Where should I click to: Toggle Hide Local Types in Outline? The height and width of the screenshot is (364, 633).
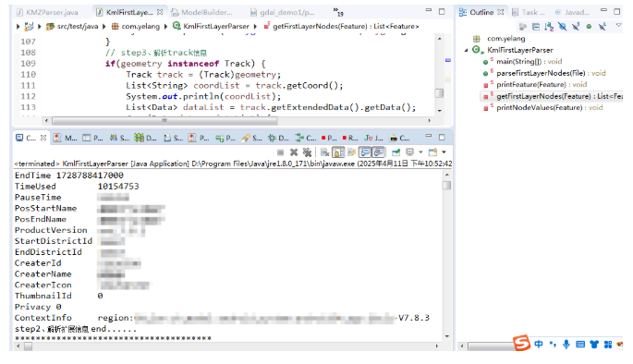pyautogui.click(x=603, y=27)
